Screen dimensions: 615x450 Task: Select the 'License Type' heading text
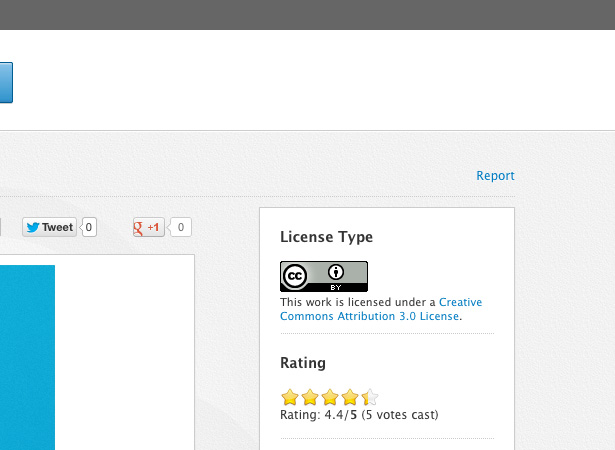(326, 237)
